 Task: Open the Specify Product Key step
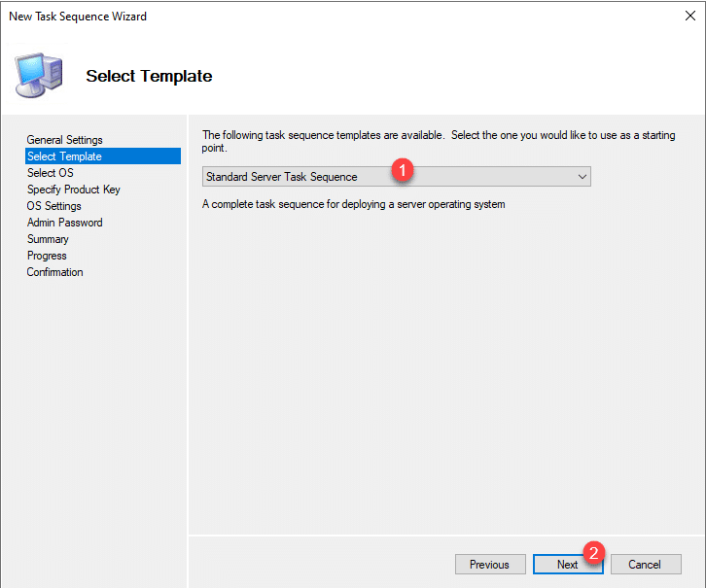pyautogui.click(x=73, y=190)
